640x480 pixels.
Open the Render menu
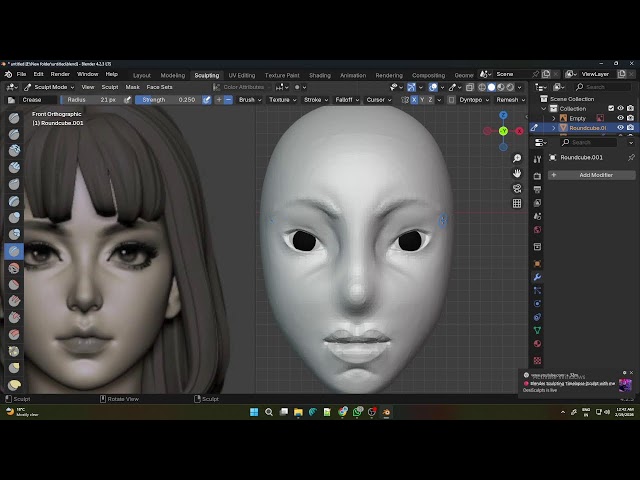[60, 74]
